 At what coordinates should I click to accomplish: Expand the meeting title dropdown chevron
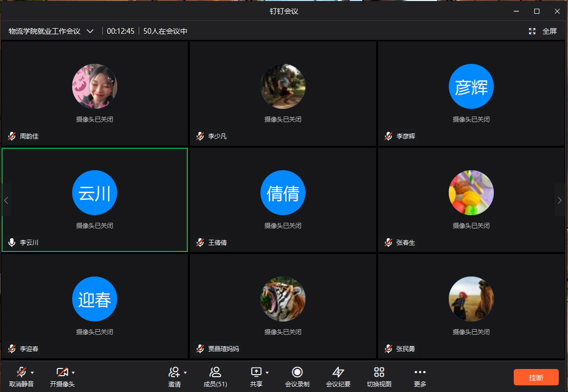90,31
